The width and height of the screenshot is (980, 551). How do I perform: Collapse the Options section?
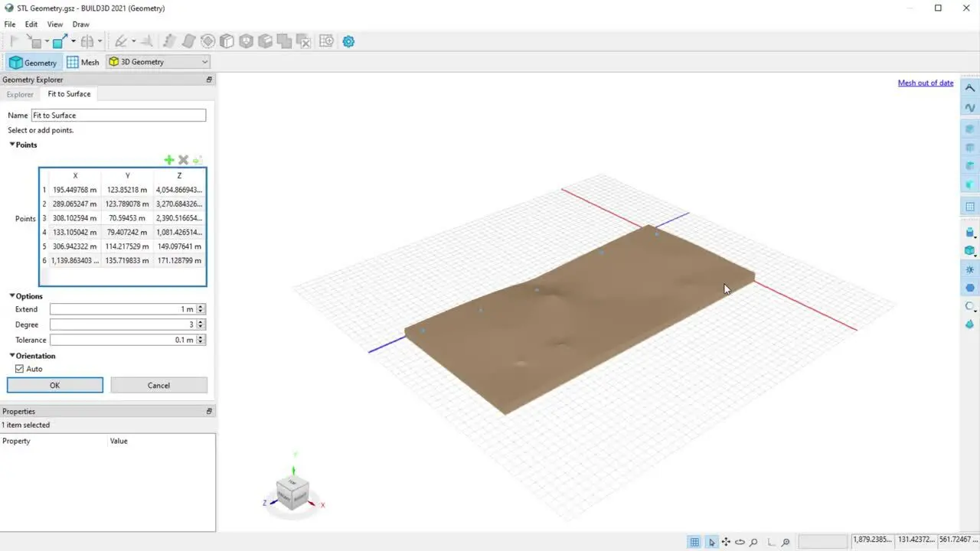pos(12,296)
